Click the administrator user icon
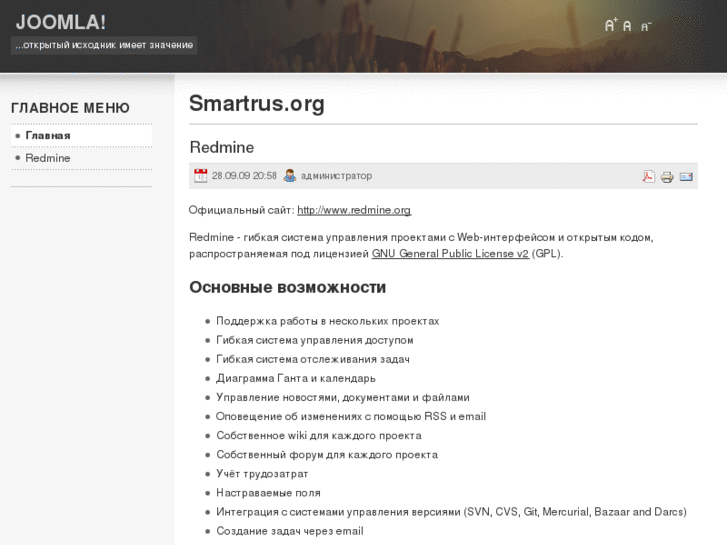The height and width of the screenshot is (545, 727). 290,175
